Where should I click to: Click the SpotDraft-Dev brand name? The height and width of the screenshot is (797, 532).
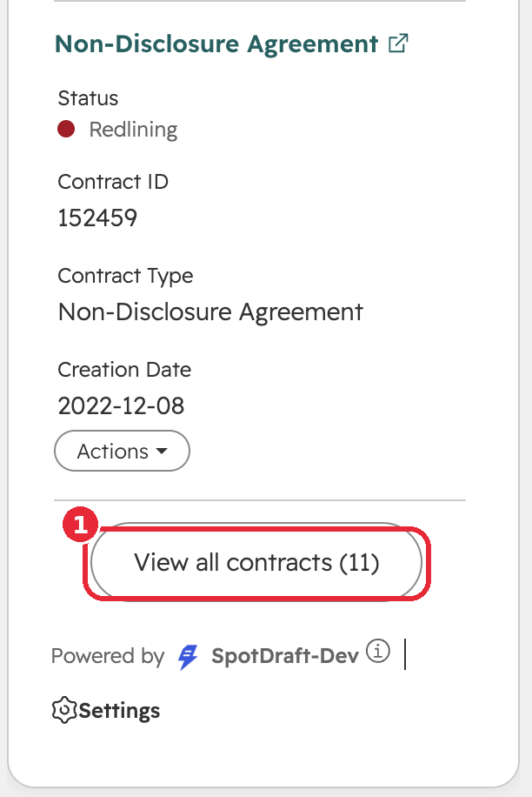pyautogui.click(x=285, y=656)
